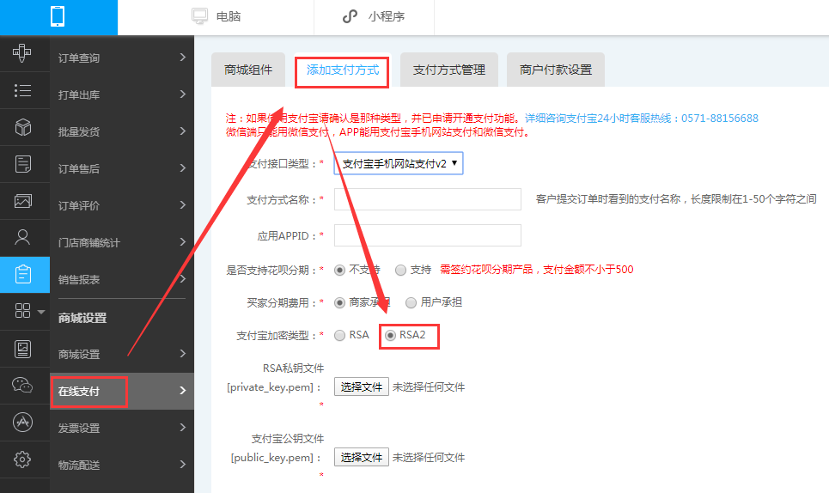Viewport: 830px width, 494px height.
Task: Select the RSA2 encryption type
Action: pyautogui.click(x=390, y=335)
